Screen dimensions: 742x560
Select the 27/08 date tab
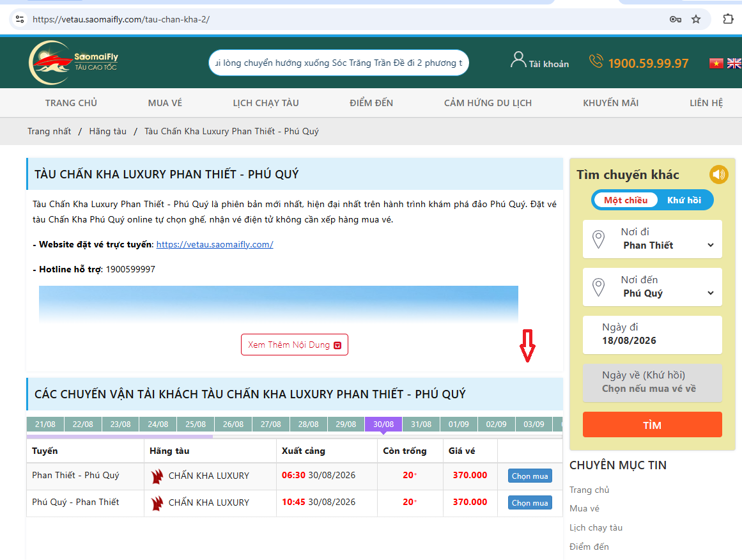[x=271, y=424]
